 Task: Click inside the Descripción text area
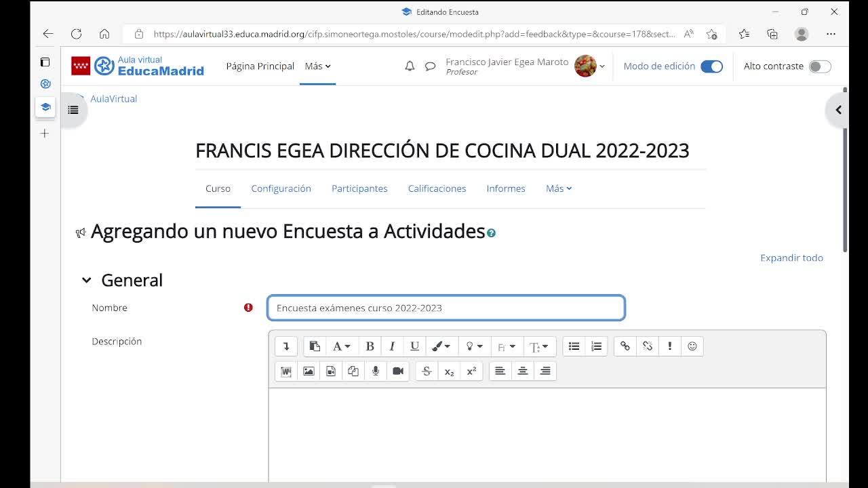(x=547, y=435)
